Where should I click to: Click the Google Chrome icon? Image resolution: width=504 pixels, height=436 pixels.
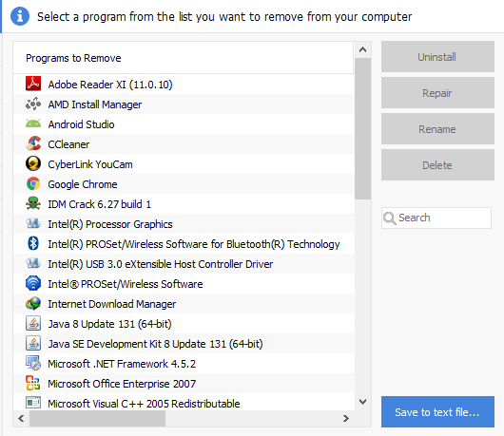(33, 183)
